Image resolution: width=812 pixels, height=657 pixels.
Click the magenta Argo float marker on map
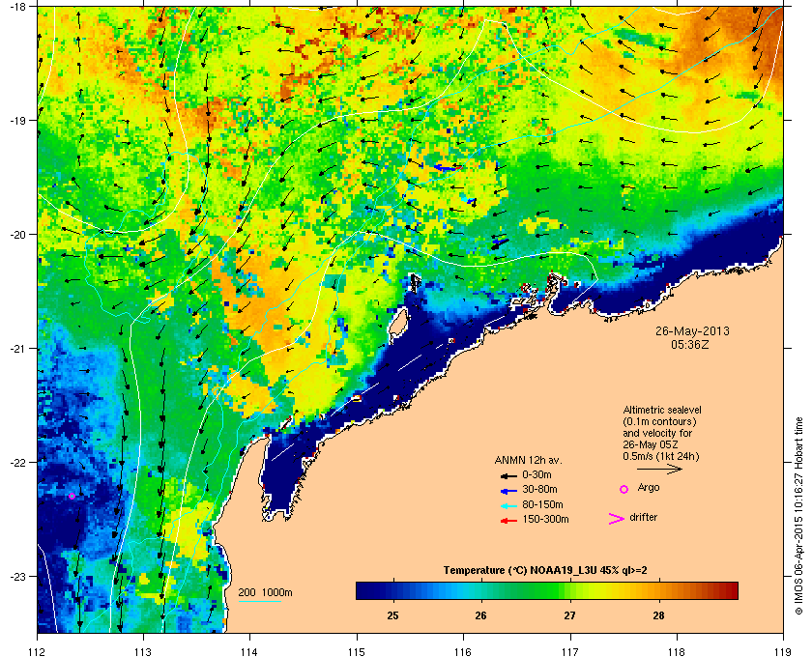click(x=72, y=496)
